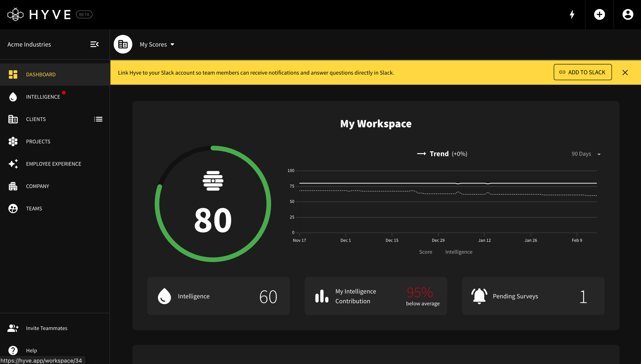Click My Intelligence Contribution card

tap(376, 296)
